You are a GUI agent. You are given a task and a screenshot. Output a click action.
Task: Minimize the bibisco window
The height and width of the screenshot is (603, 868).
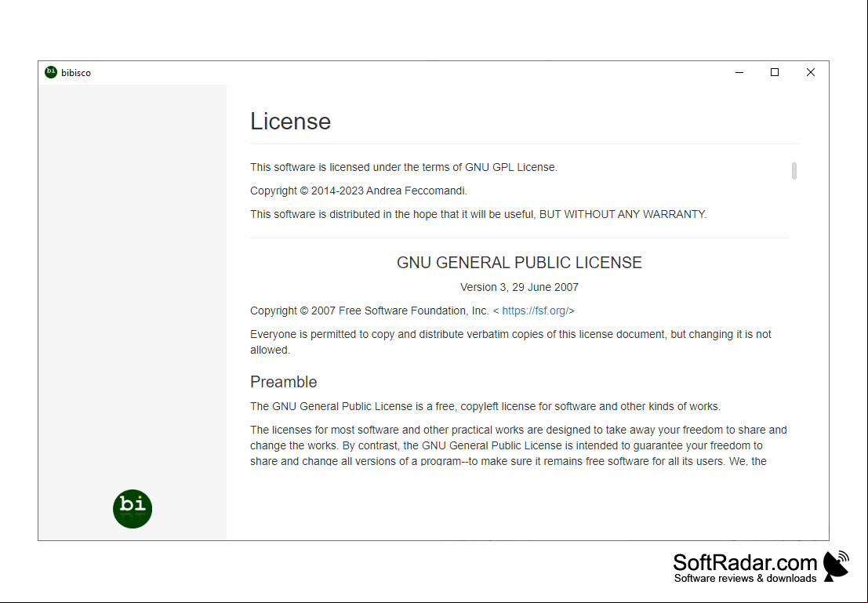(x=739, y=73)
